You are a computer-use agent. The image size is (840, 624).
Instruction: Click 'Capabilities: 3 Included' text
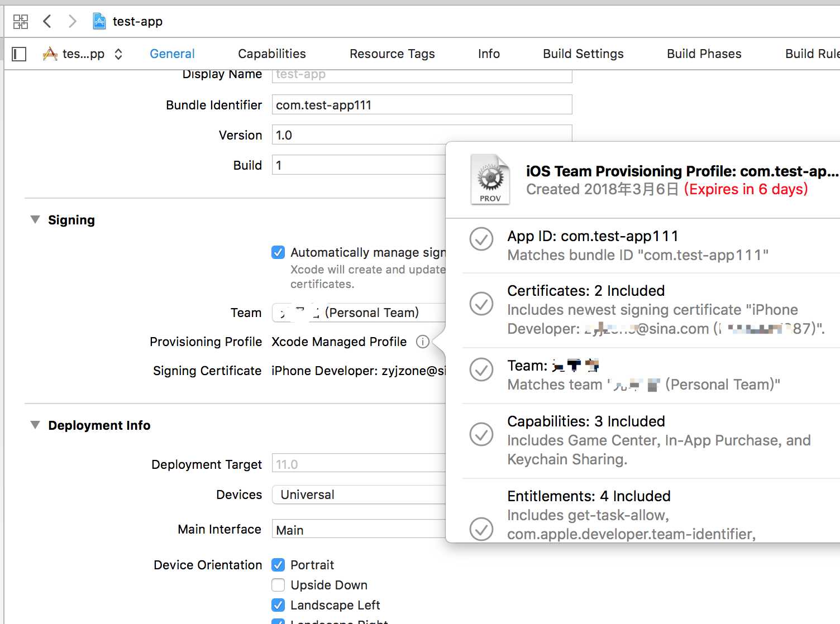(586, 421)
